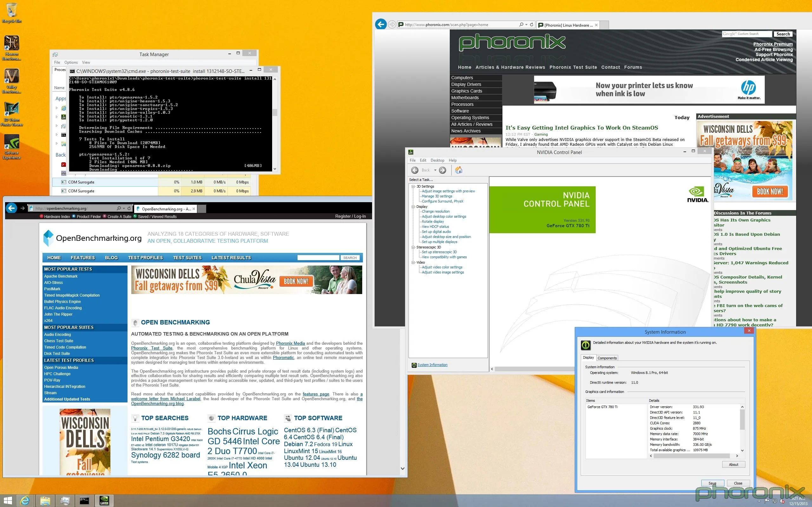This screenshot has width=812, height=507.
Task: Click the OpenBenchmarking search input field
Action: 318,258
